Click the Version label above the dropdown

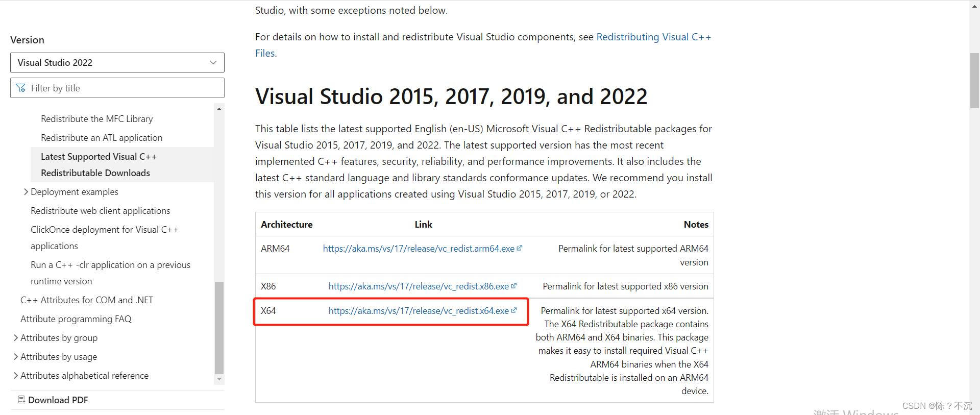point(27,40)
